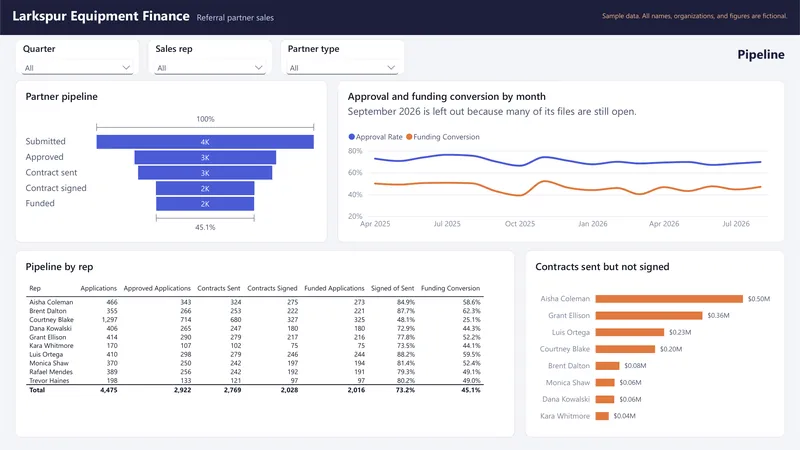The height and width of the screenshot is (450, 800).
Task: Select Rafael Mendes row in rep table
Action: coord(255,371)
